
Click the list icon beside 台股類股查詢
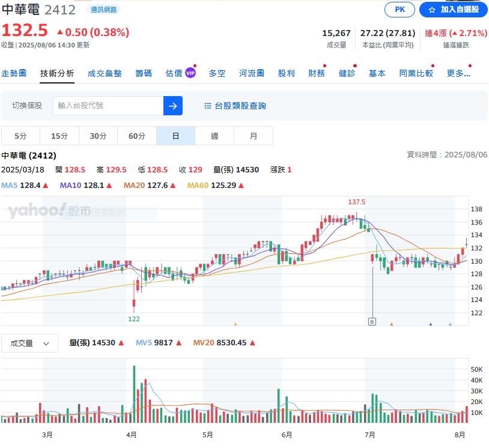pyautogui.click(x=208, y=106)
